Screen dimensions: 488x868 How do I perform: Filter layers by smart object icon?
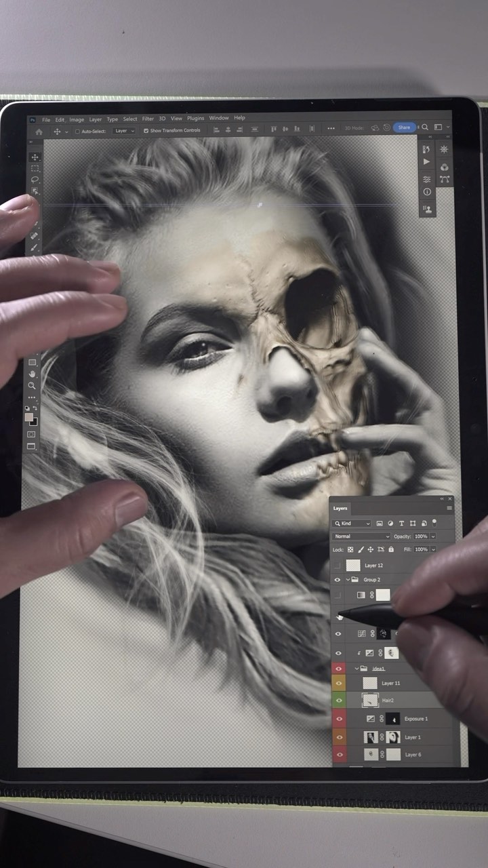[x=424, y=524]
